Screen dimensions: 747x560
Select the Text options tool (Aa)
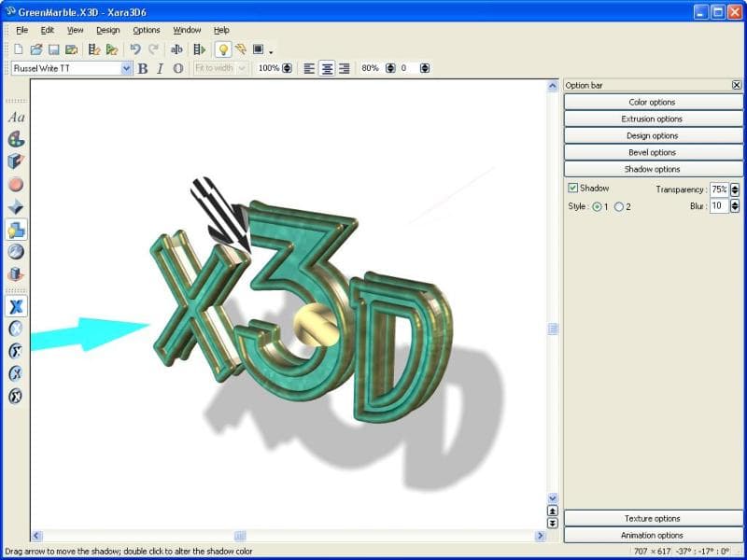pyautogui.click(x=16, y=118)
